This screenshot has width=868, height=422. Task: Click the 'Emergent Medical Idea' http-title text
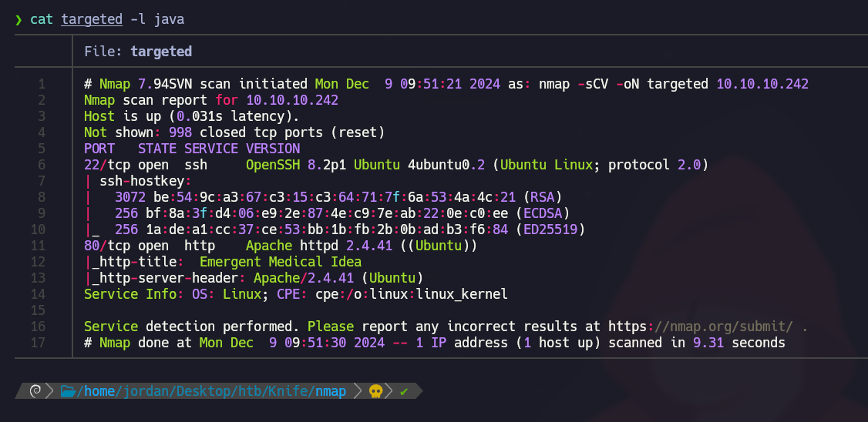tap(281, 262)
